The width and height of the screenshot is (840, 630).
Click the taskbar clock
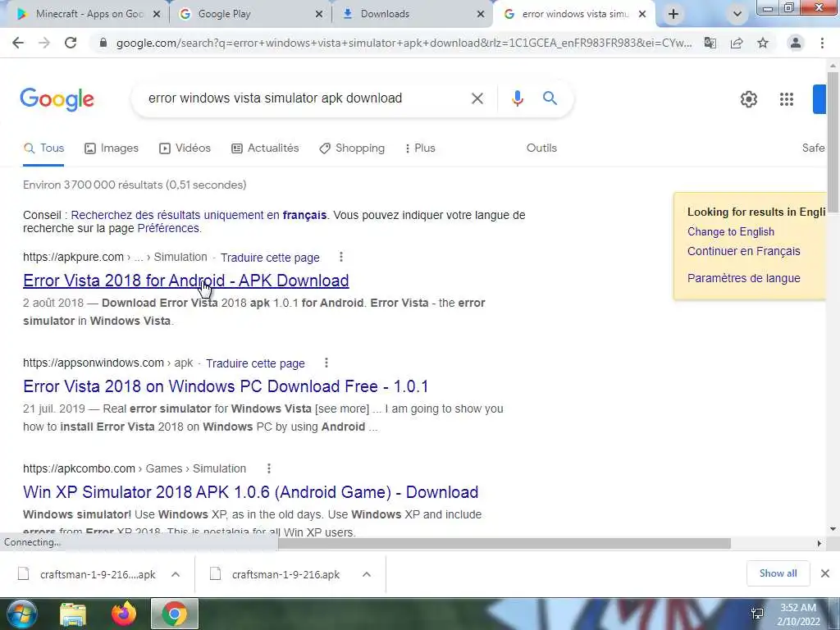(x=798, y=614)
